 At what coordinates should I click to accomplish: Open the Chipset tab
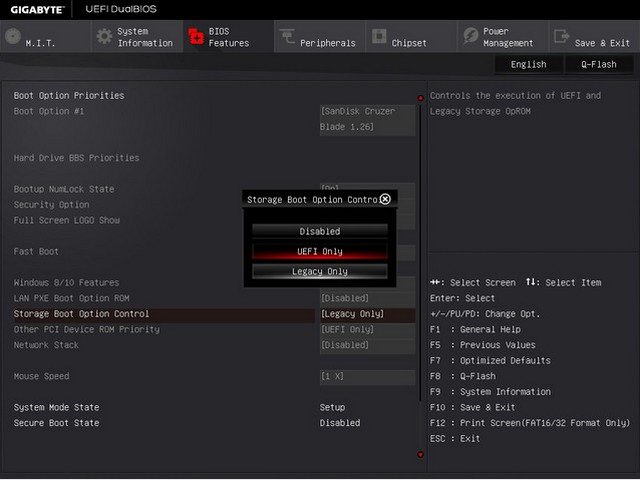tap(409, 43)
